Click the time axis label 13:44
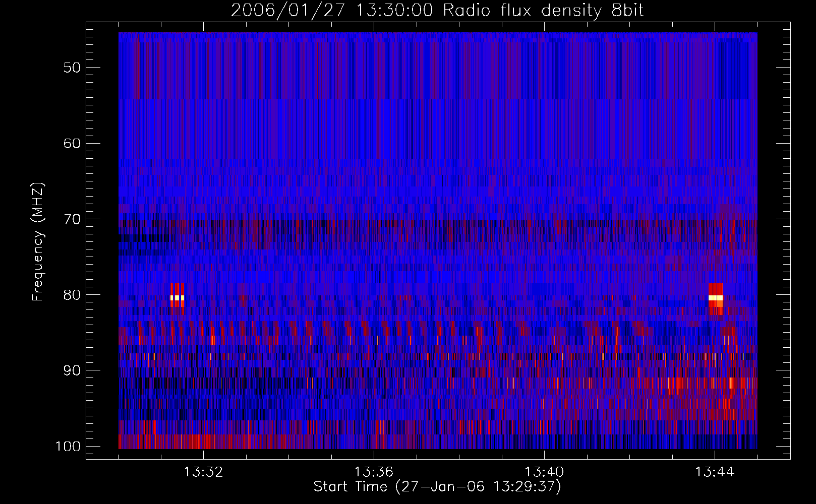The image size is (816, 504). point(715,472)
